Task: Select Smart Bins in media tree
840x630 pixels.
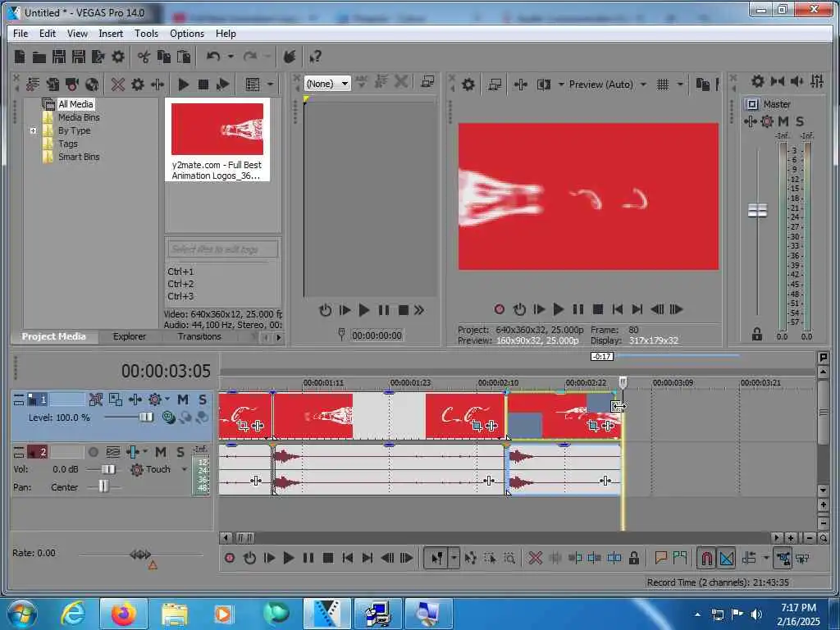Action: click(79, 157)
